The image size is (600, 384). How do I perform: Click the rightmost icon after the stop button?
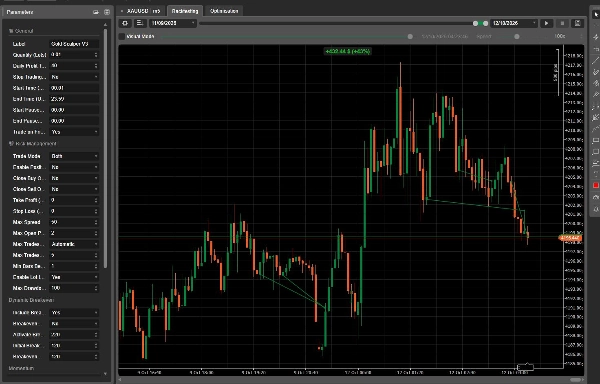click(577, 23)
